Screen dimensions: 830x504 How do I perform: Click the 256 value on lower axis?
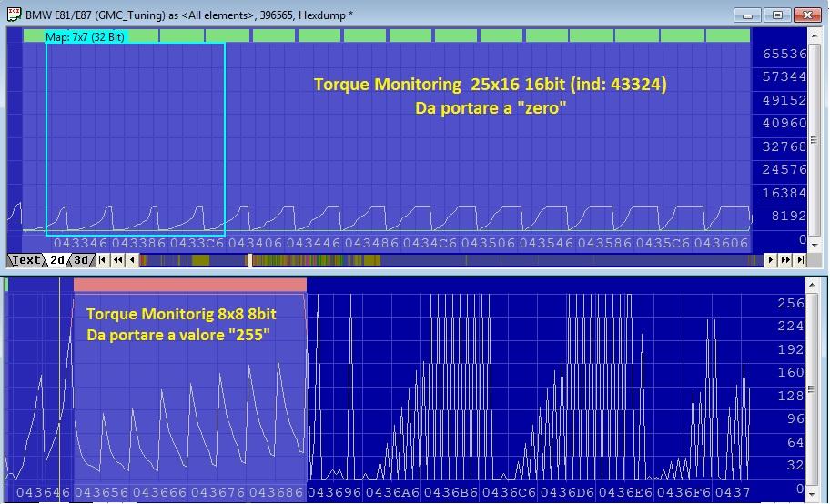pyautogui.click(x=791, y=303)
